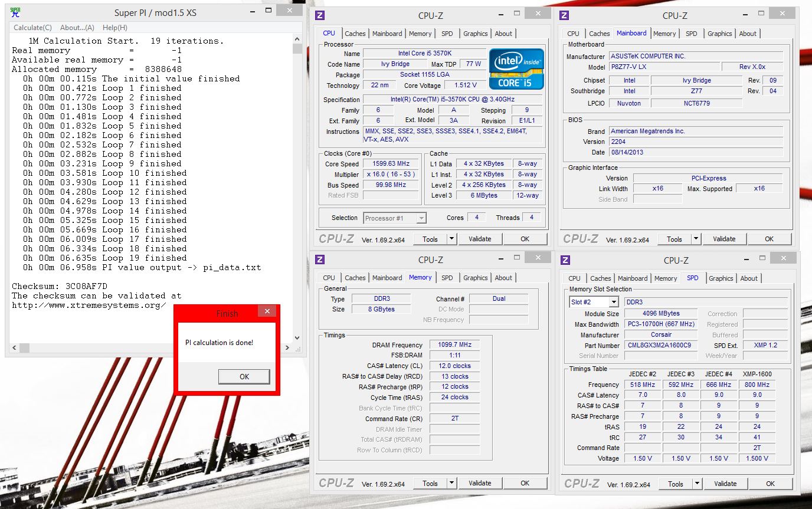Click OK in Memory window
Image resolution: width=812 pixels, height=509 pixels.
(525, 483)
